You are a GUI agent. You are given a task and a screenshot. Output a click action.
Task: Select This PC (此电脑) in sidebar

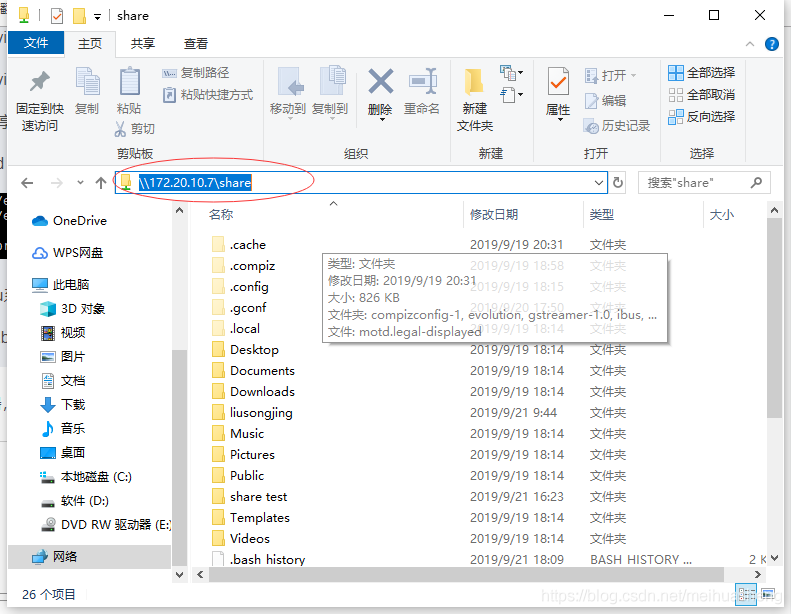click(61, 285)
